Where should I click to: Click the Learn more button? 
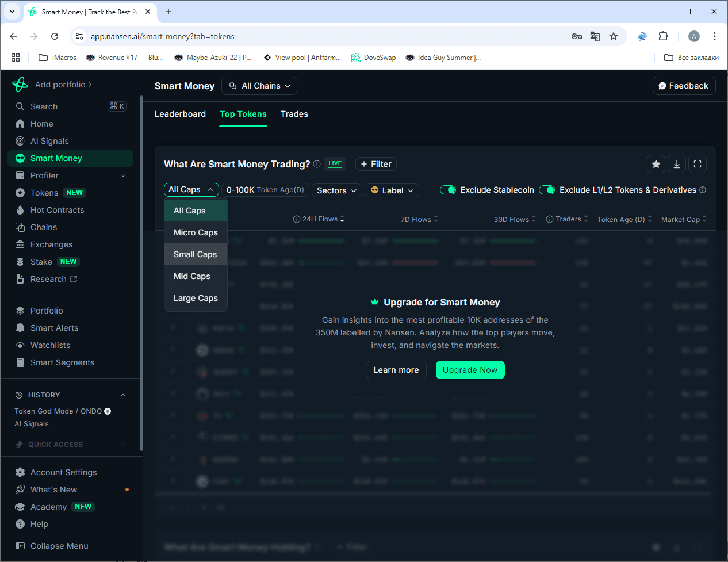pyautogui.click(x=396, y=370)
